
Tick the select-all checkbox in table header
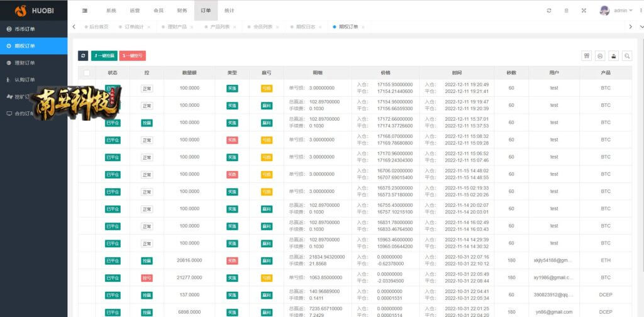[87, 73]
